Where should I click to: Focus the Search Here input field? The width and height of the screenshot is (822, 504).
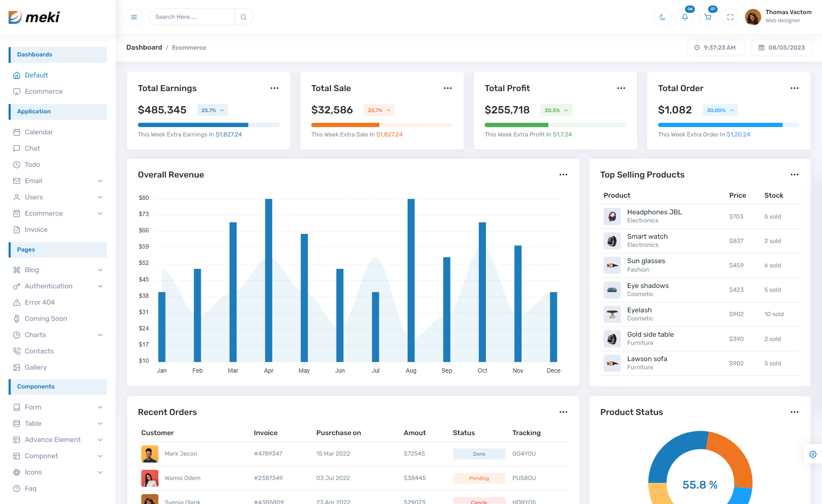[191, 17]
